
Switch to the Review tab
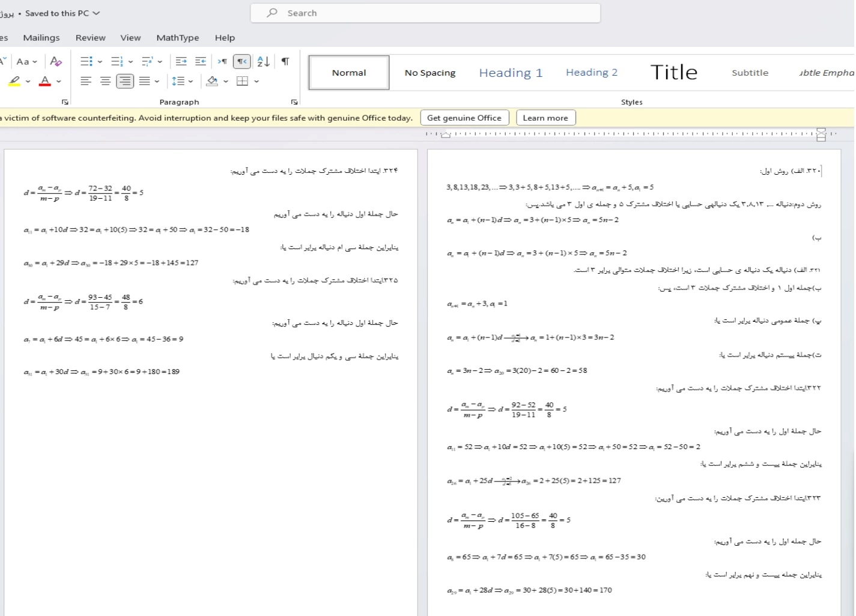pos(90,38)
